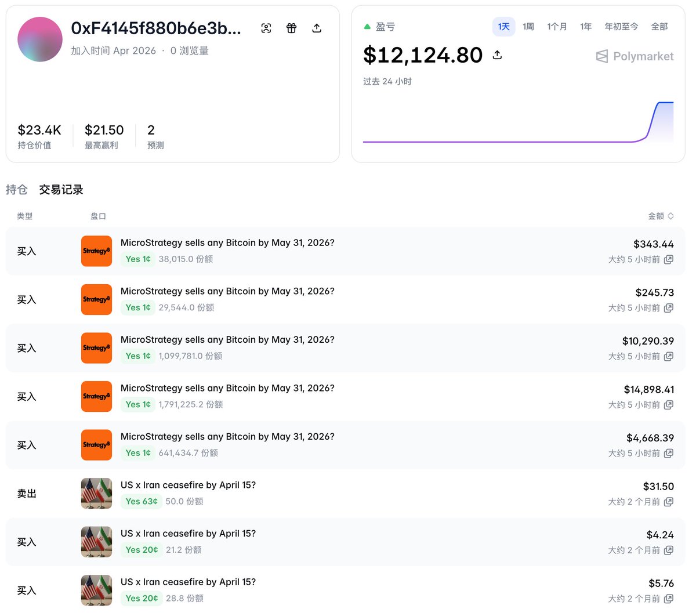The height and width of the screenshot is (616, 696).
Task: Click Strategy logo on the 38,015.0 shares row
Action: [x=96, y=251]
